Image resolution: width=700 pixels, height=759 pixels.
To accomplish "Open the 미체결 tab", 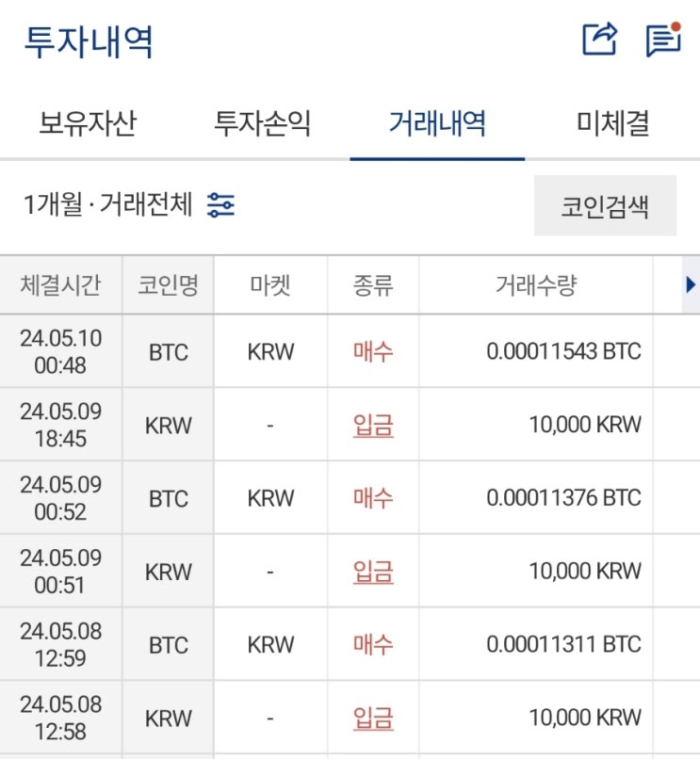I will (612, 123).
